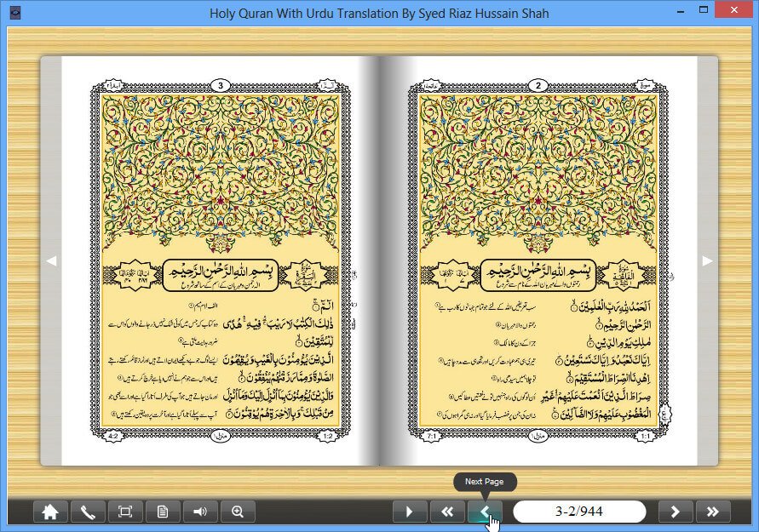Flip to next page with single left chevron
This screenshot has width=759, height=532.
pyautogui.click(x=485, y=512)
